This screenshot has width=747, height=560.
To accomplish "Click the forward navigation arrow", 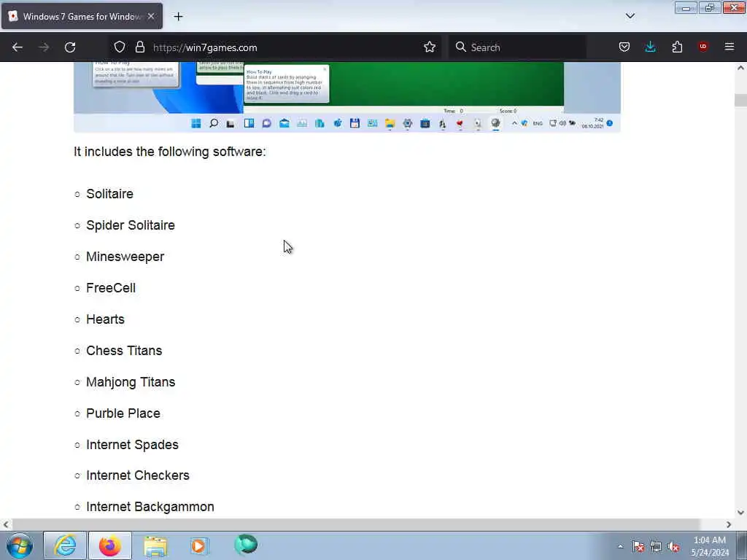I will [x=44, y=47].
